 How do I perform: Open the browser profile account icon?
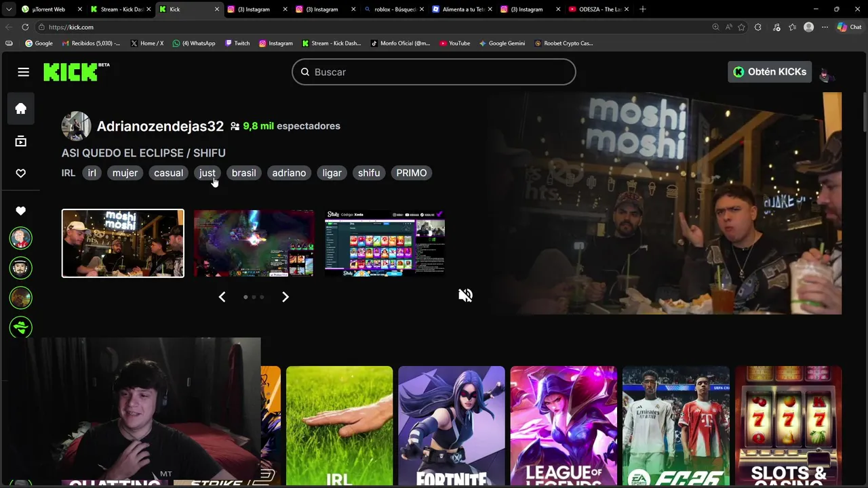[808, 27]
